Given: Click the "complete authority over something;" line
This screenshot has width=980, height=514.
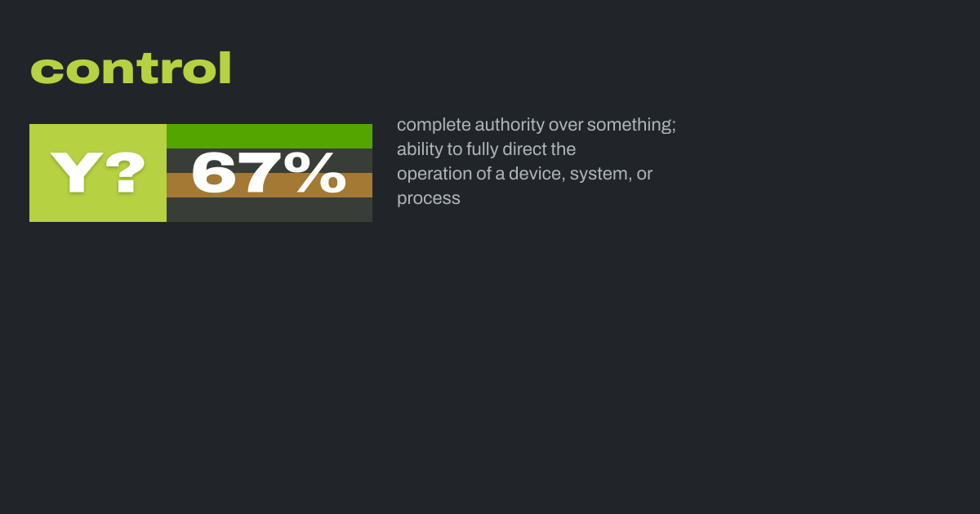Looking at the screenshot, I should coord(536,125).
